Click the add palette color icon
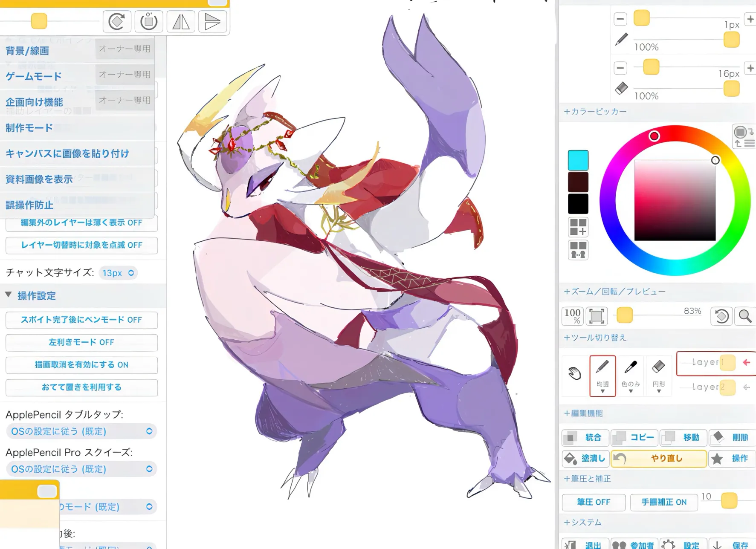Image resolution: width=756 pixels, height=549 pixels. [578, 227]
